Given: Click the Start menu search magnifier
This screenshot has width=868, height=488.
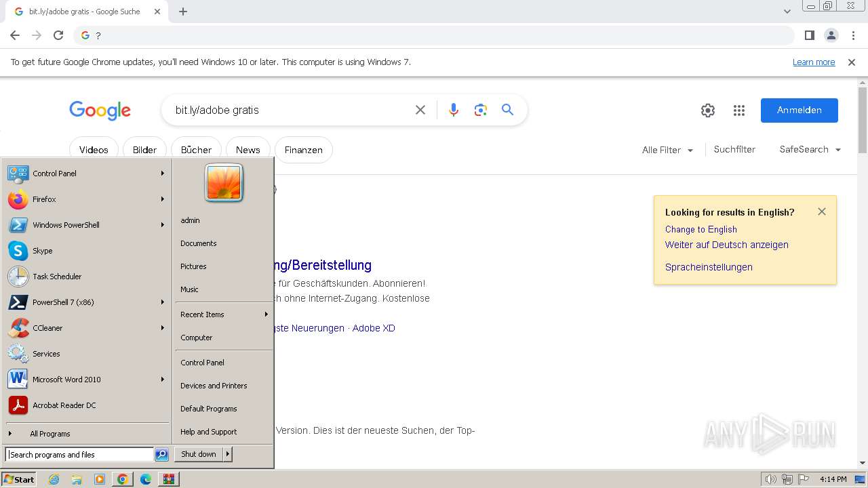Looking at the screenshot, I should click(161, 455).
